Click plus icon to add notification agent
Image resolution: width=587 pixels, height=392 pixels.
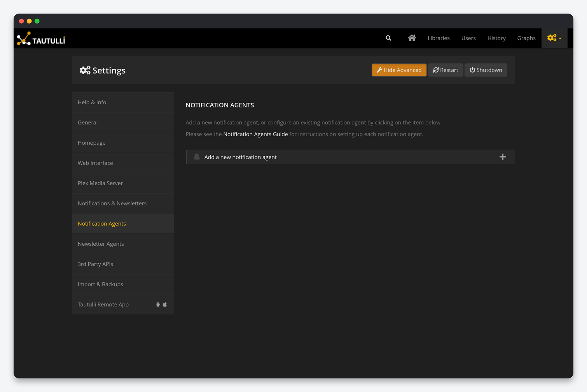(503, 157)
